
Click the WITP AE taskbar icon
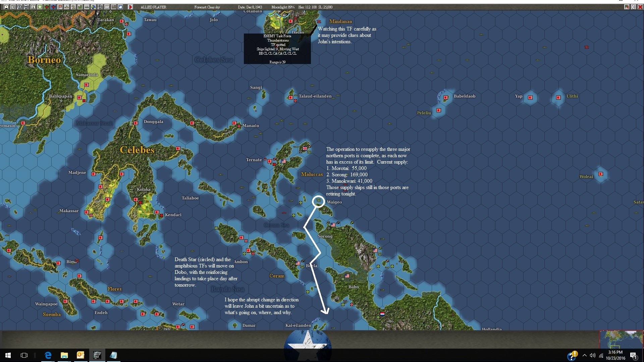click(x=97, y=355)
